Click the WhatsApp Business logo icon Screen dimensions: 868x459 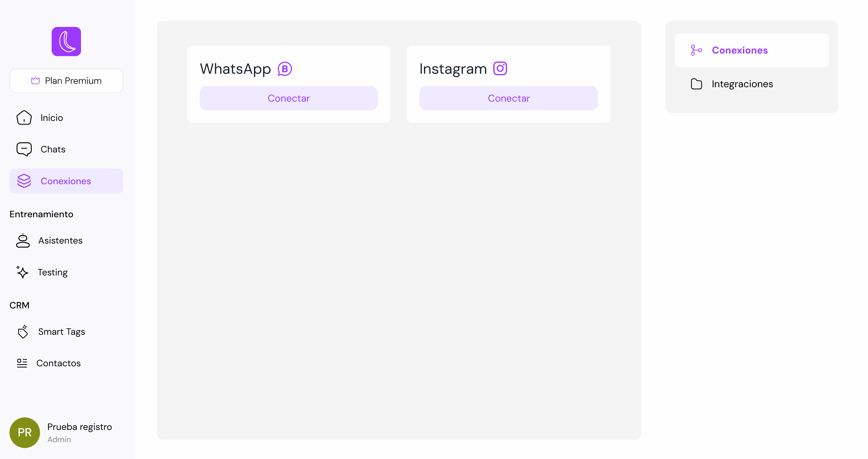pyautogui.click(x=285, y=69)
